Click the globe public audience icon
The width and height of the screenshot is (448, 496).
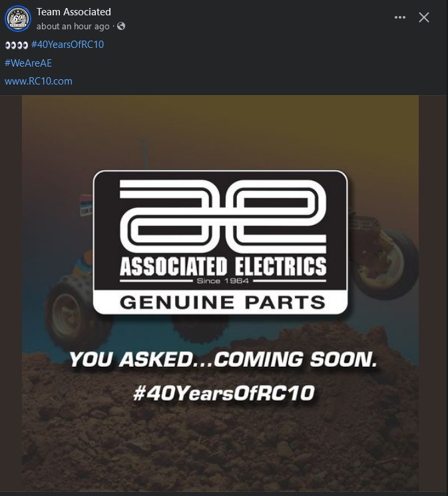121,26
